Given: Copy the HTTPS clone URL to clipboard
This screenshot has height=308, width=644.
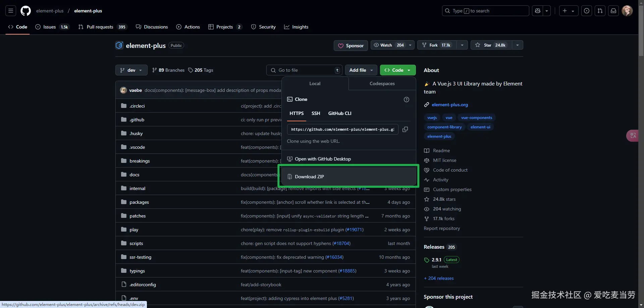Looking at the screenshot, I should pos(405,129).
